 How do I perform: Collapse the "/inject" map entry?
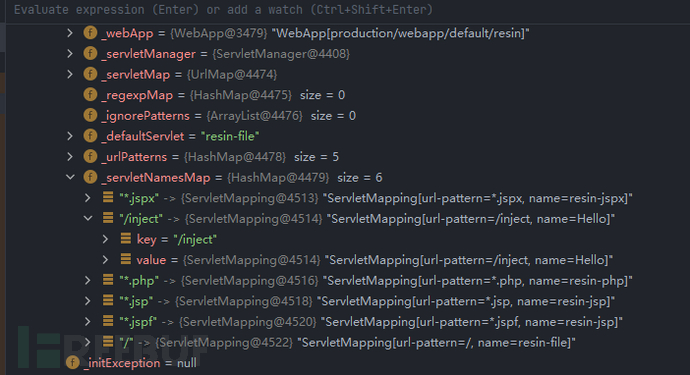click(x=88, y=219)
